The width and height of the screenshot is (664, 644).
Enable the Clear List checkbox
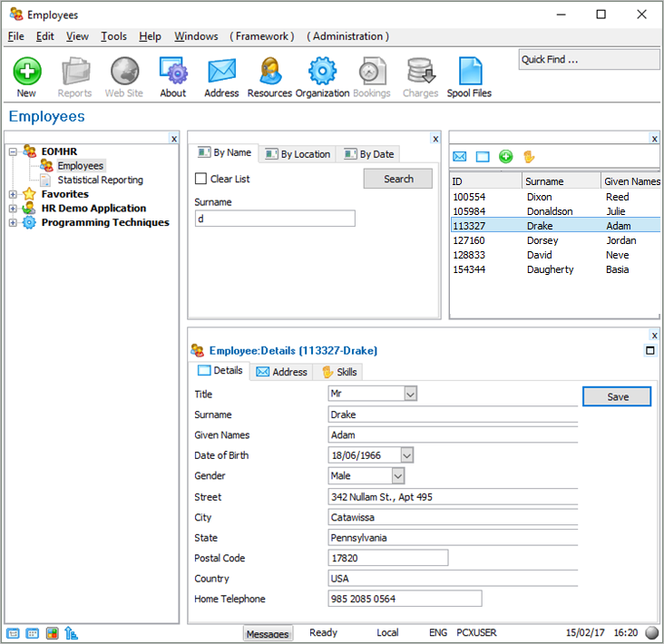[201, 179]
